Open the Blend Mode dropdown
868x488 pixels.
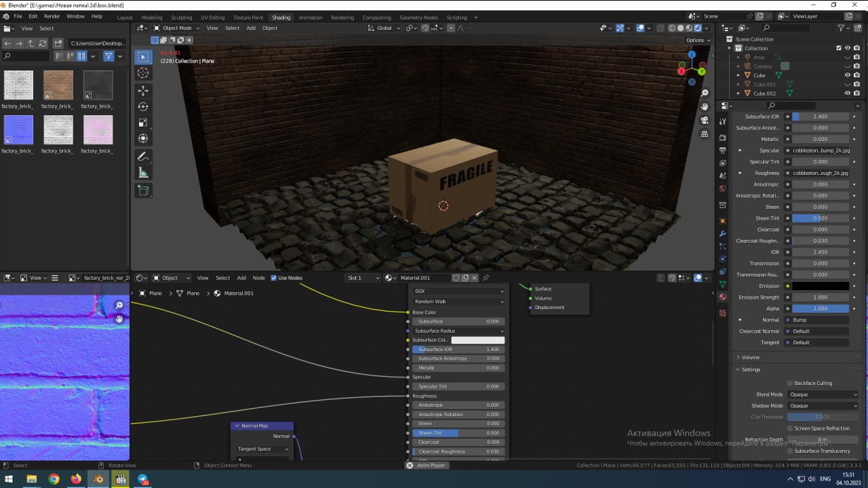tap(823, 394)
